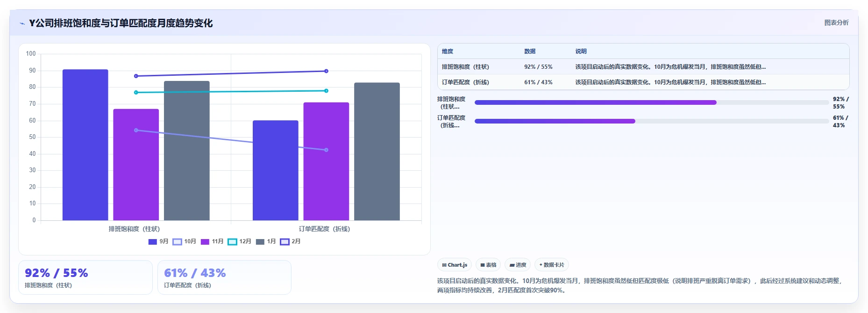Click x-axis label 订单匹配度（折线）

324,229
